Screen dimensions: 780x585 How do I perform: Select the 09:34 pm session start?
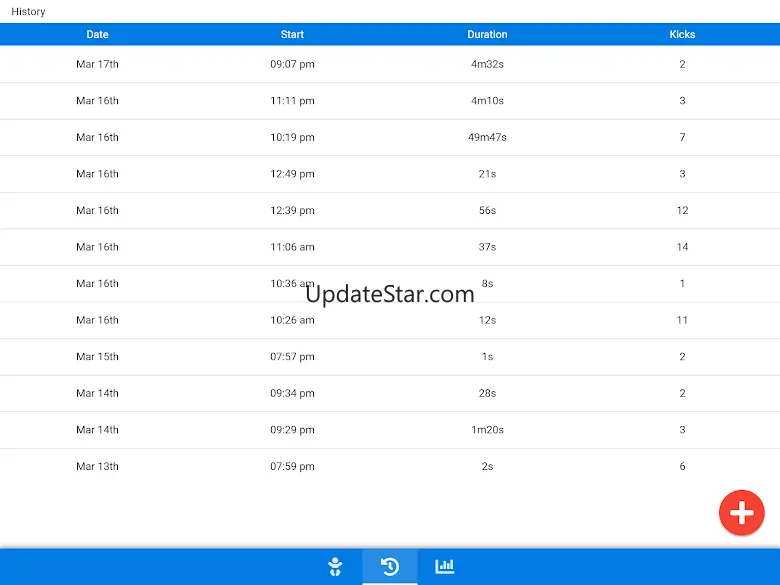coord(292,393)
